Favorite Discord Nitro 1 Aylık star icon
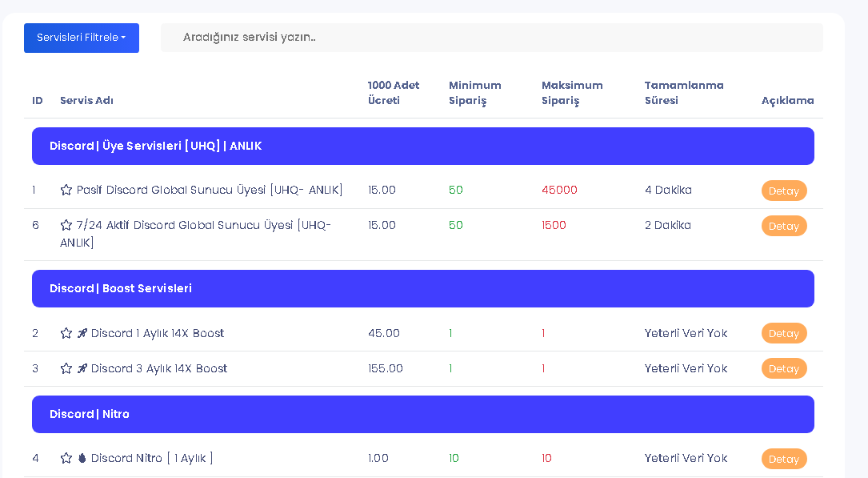This screenshot has height=478, width=868. click(x=66, y=458)
